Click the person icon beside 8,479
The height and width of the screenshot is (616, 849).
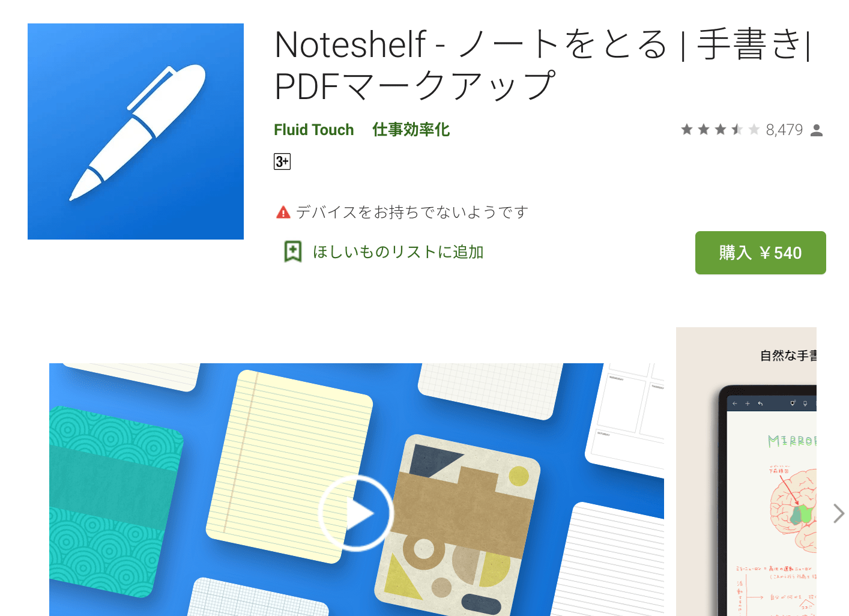817,130
